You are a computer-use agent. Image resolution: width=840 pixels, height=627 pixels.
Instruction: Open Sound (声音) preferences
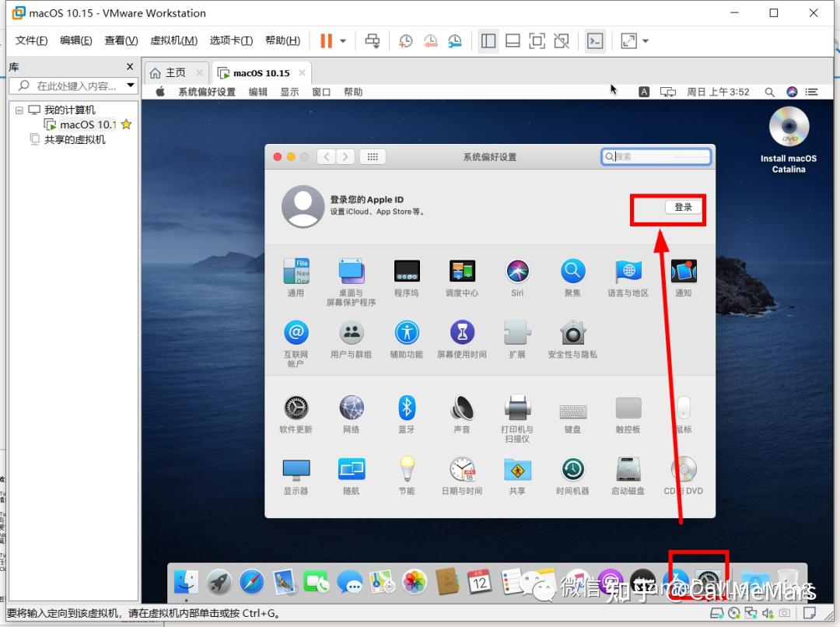[x=462, y=415]
